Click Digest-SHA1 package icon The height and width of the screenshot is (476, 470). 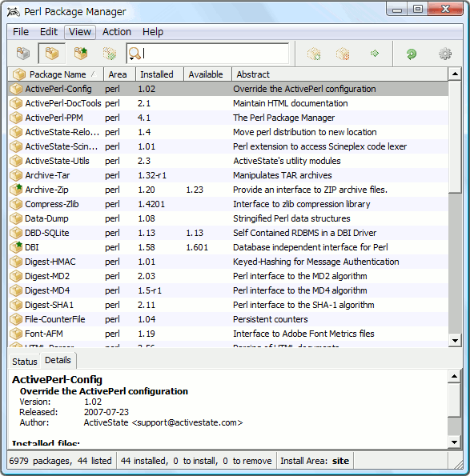point(16,305)
